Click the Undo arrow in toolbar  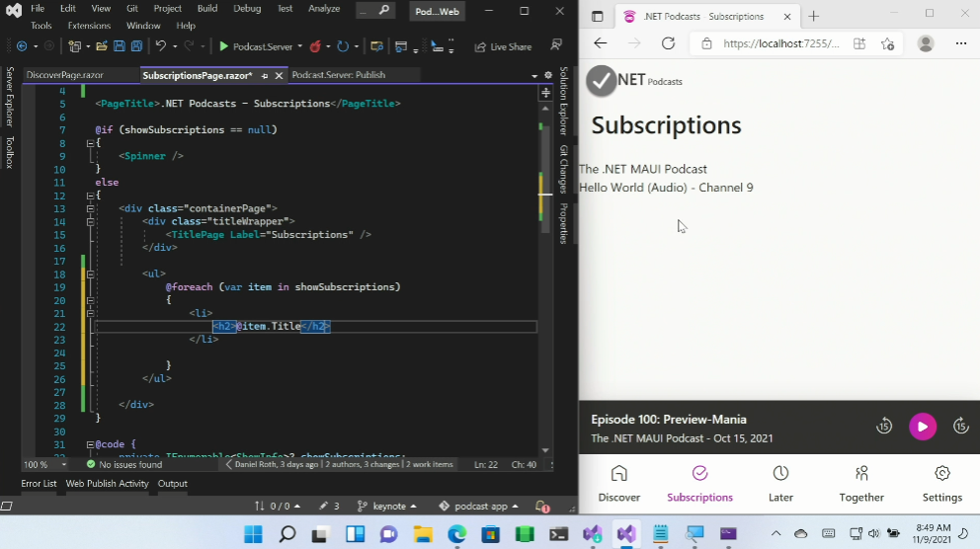click(x=160, y=46)
